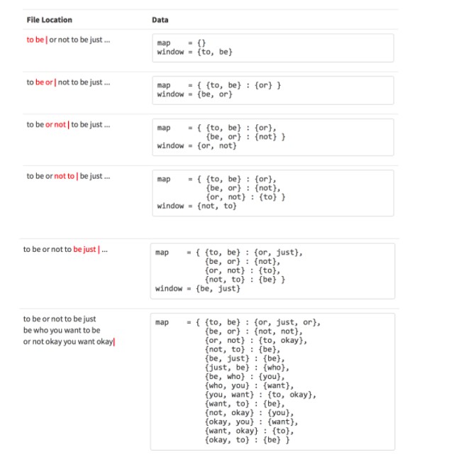Screen dimensions: 476x469
Task: Click the empty "map = {}" code line
Action: click(x=181, y=43)
